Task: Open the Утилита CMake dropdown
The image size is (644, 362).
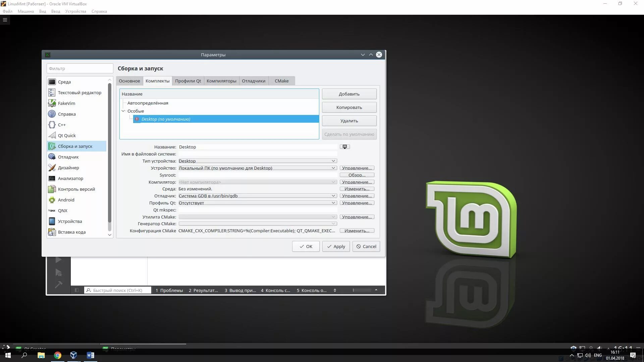Action: click(258, 217)
